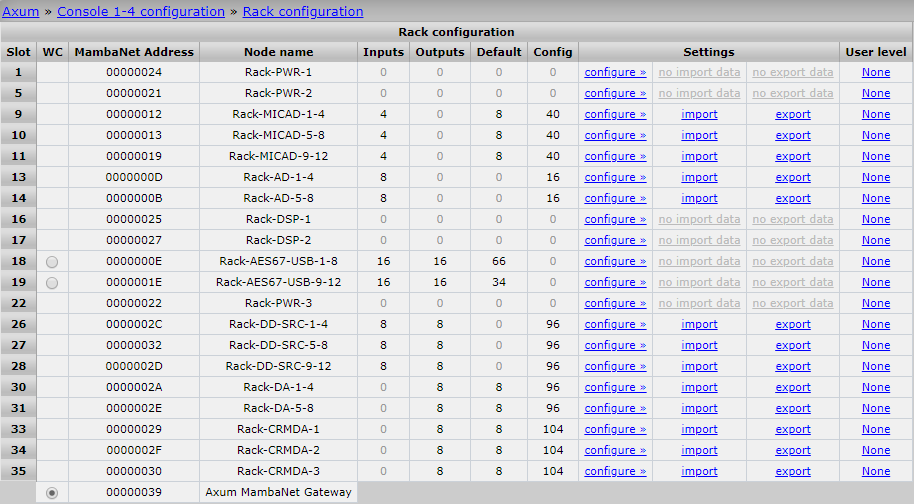914x504 pixels.
Task: Export settings for Rack-MICAD-9-12
Action: [x=793, y=156]
